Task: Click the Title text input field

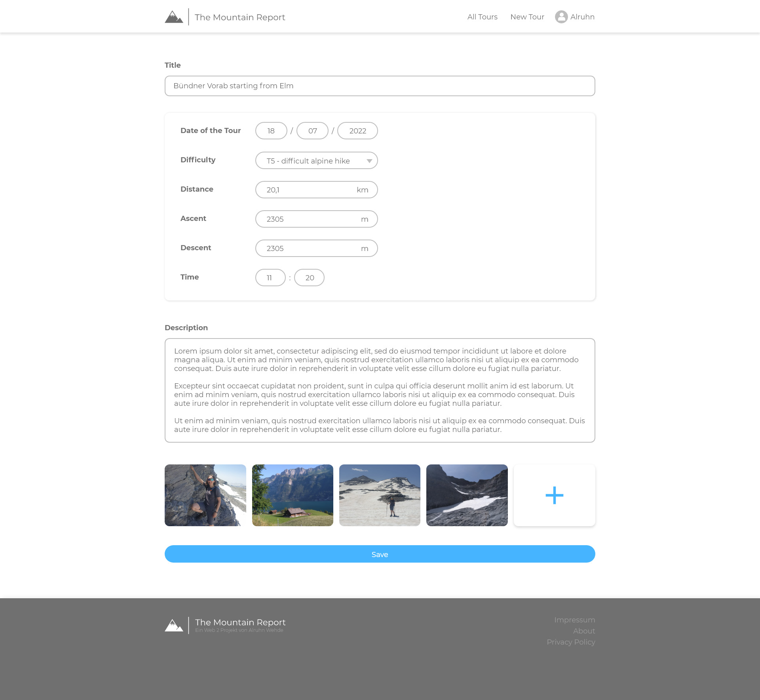Action: 380,86
